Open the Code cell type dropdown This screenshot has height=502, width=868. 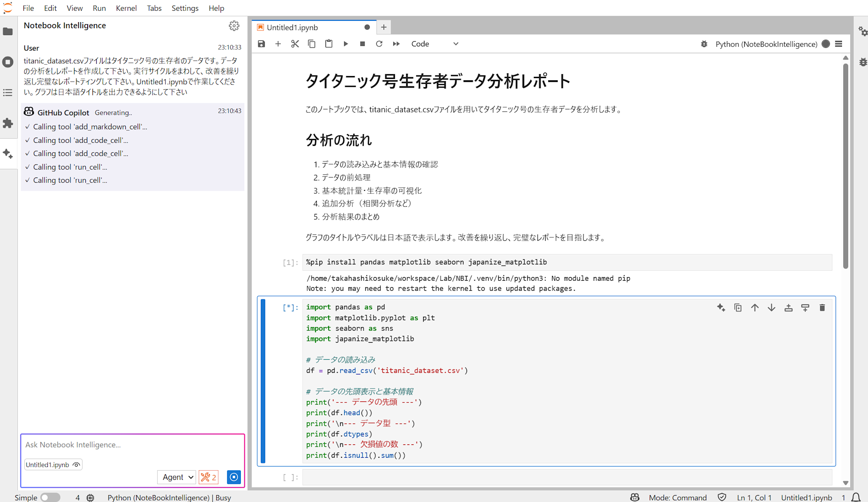434,44
